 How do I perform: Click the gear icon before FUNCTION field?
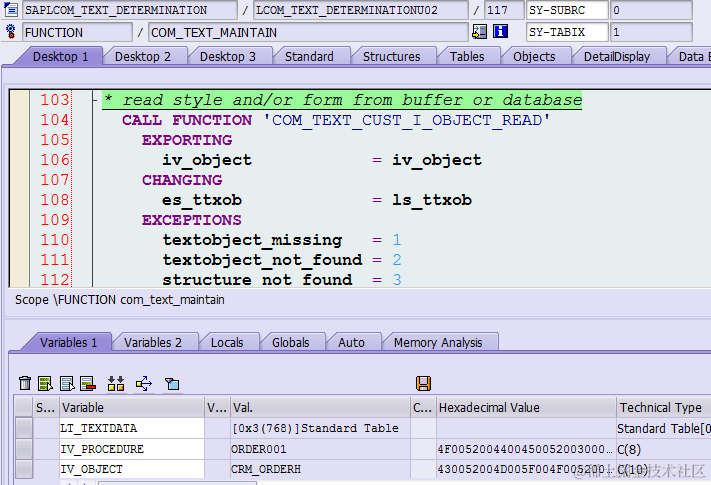pos(10,32)
